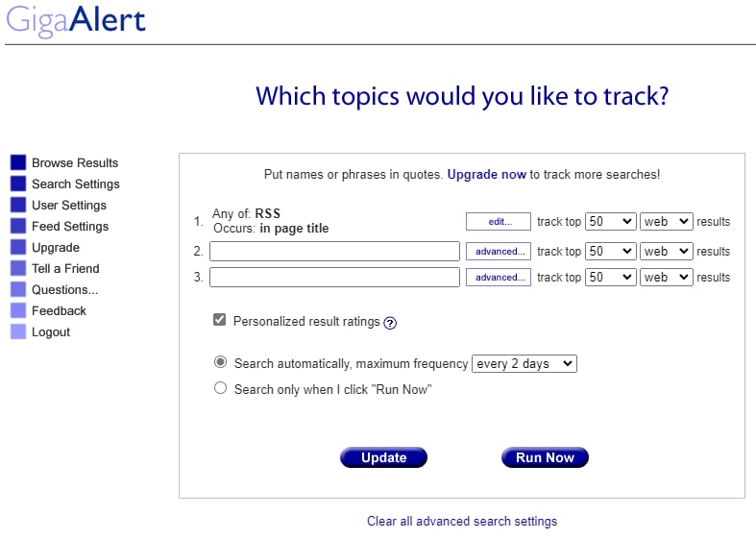Select Search only when I click radio
Screen dimensions: 756x539
[x=221, y=388]
